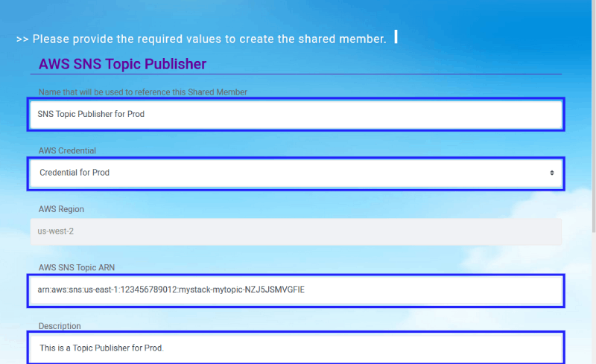Click the 'Description' label
The width and height of the screenshot is (596, 364).
[x=60, y=326]
